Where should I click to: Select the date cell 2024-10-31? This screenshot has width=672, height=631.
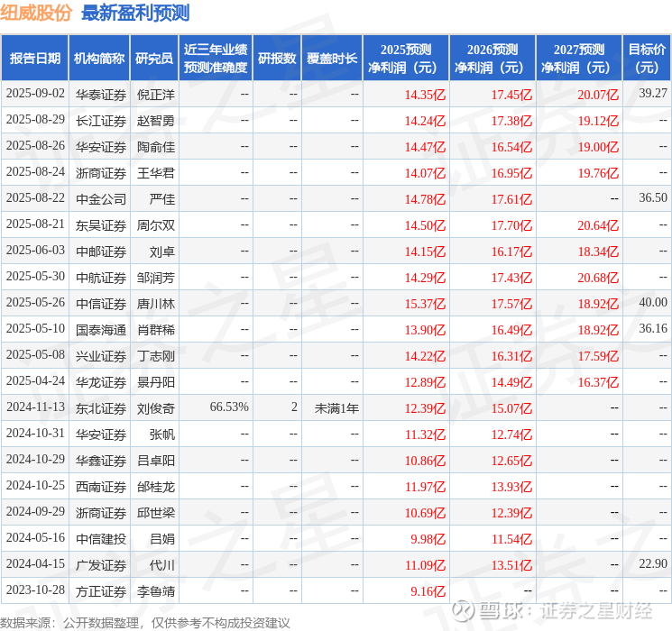pyautogui.click(x=35, y=433)
